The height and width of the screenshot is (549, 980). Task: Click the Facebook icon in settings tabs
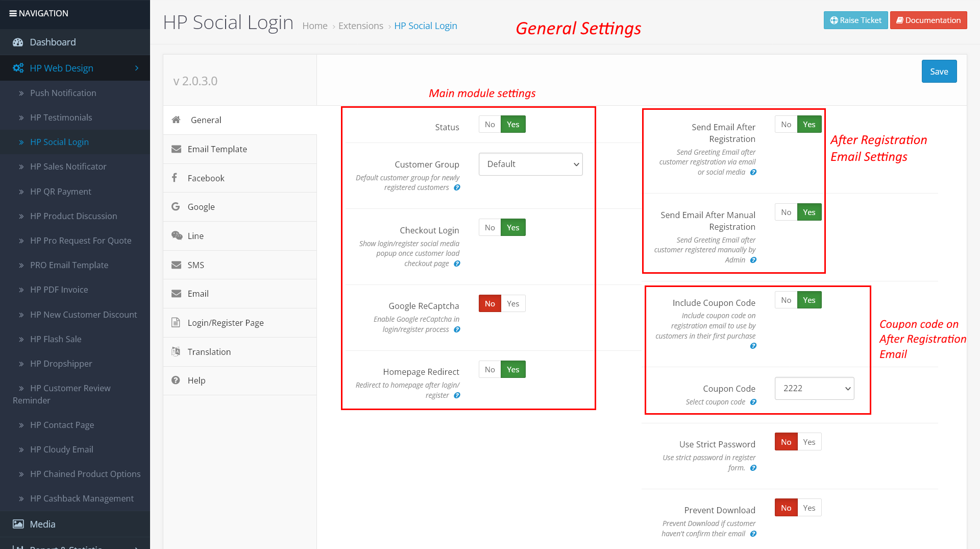(175, 178)
